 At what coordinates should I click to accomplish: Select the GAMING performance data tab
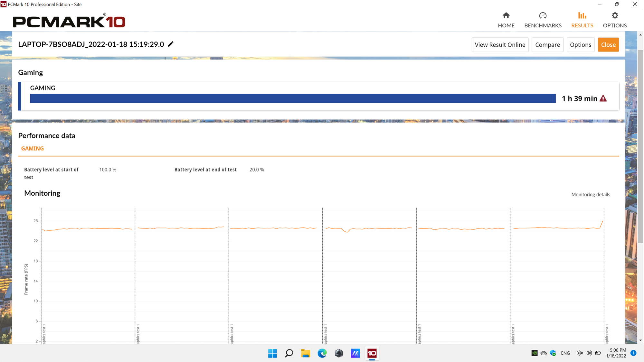(x=33, y=148)
